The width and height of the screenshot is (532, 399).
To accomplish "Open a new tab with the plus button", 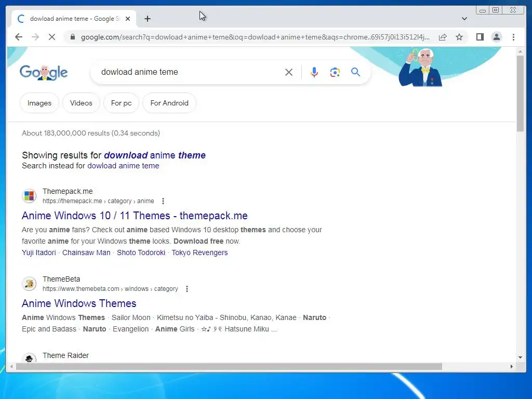I will [x=147, y=19].
